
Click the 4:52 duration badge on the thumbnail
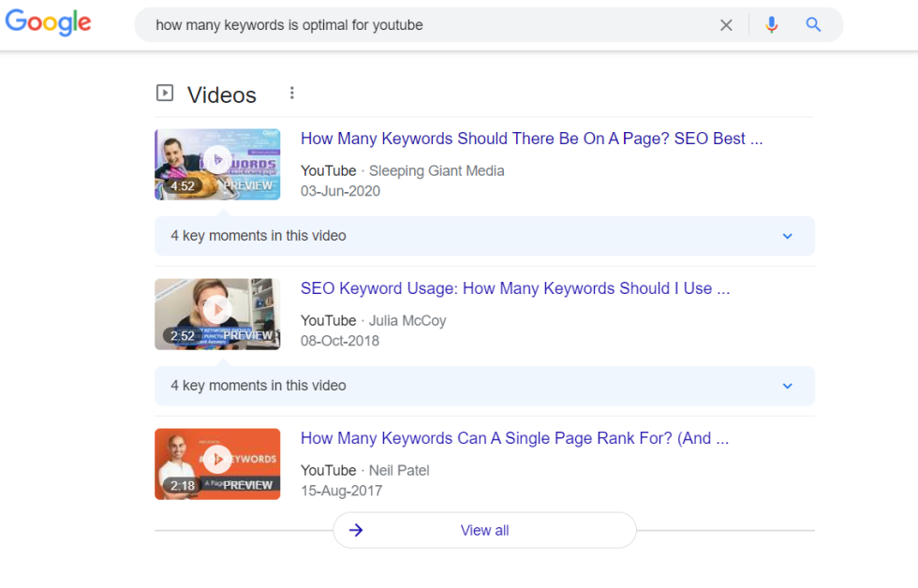tap(182, 186)
